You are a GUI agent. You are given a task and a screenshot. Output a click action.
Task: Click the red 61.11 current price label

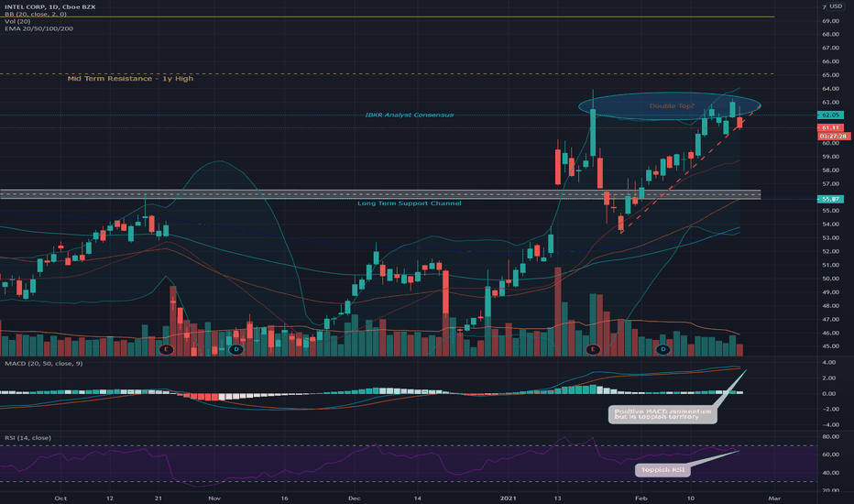[830, 127]
